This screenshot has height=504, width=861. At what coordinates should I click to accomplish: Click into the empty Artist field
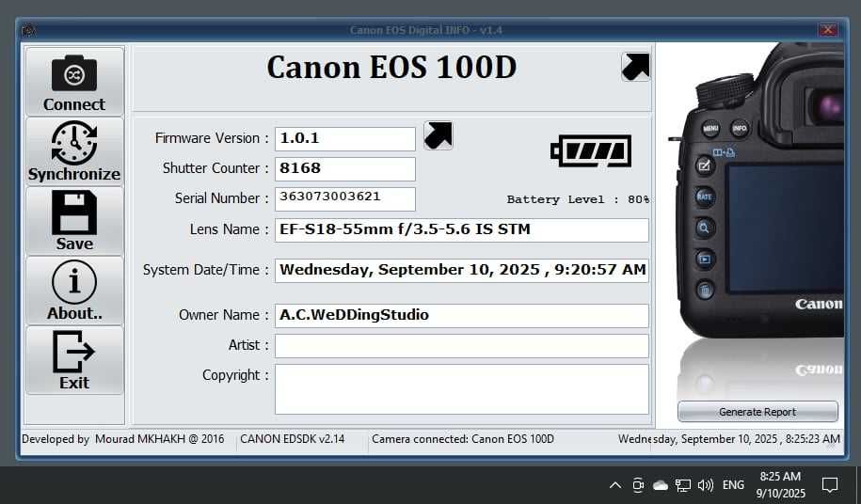[461, 346]
